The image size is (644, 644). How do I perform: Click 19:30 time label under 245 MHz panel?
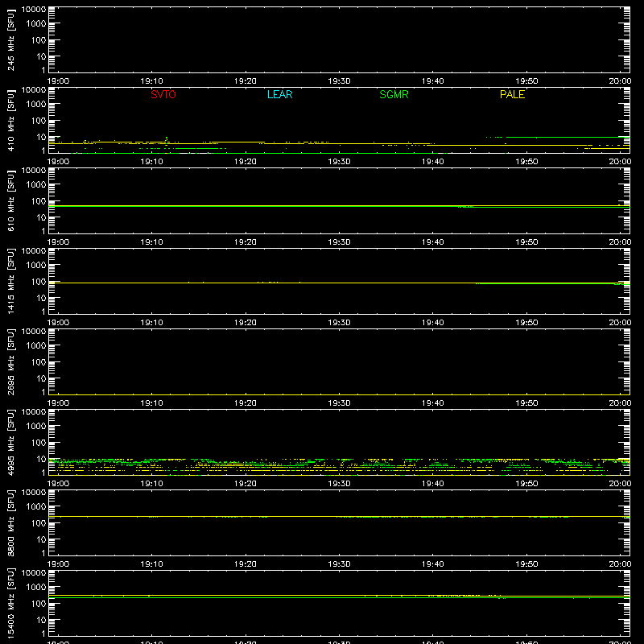[339, 81]
